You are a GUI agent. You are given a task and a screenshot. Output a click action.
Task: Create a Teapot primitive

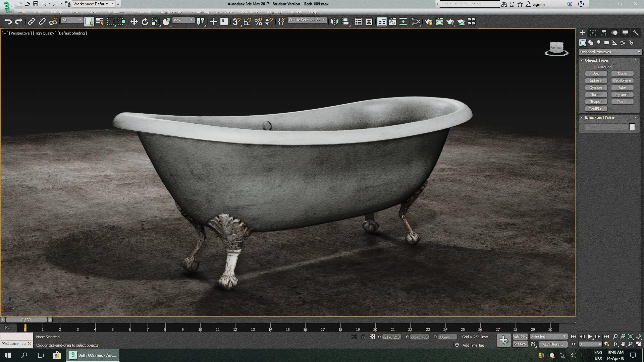pyautogui.click(x=596, y=102)
